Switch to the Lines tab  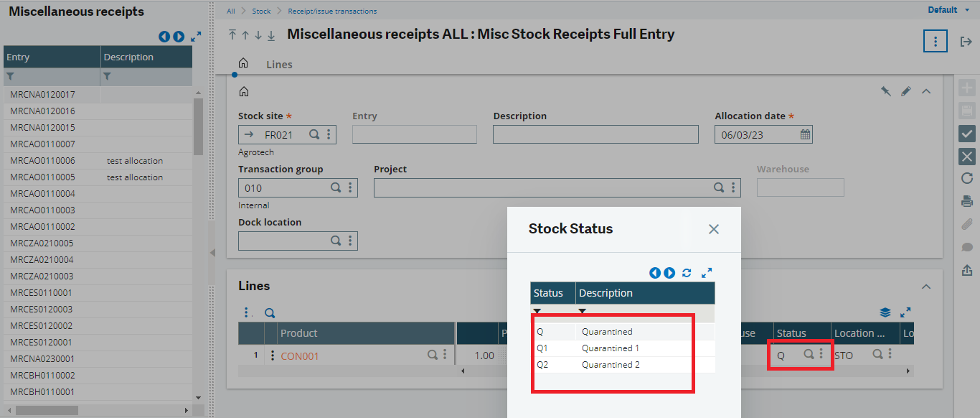278,64
